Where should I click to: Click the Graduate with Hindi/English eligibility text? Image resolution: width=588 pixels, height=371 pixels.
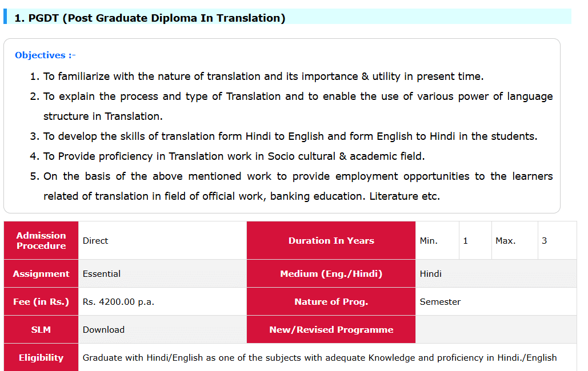pos(319,358)
